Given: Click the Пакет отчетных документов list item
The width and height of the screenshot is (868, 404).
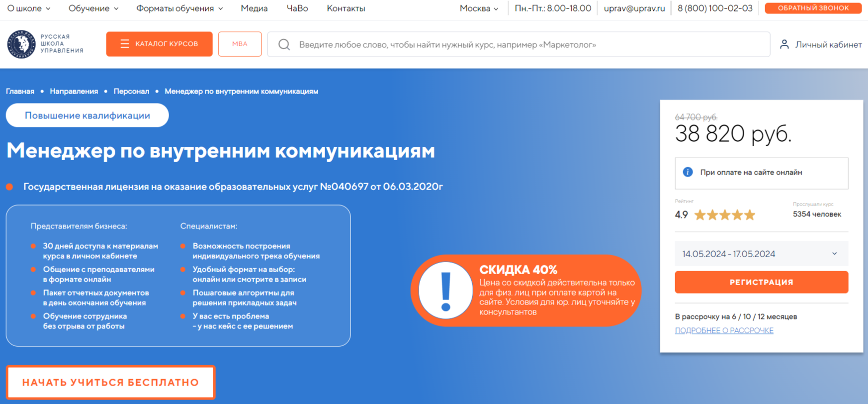Looking at the screenshot, I should tap(96, 298).
